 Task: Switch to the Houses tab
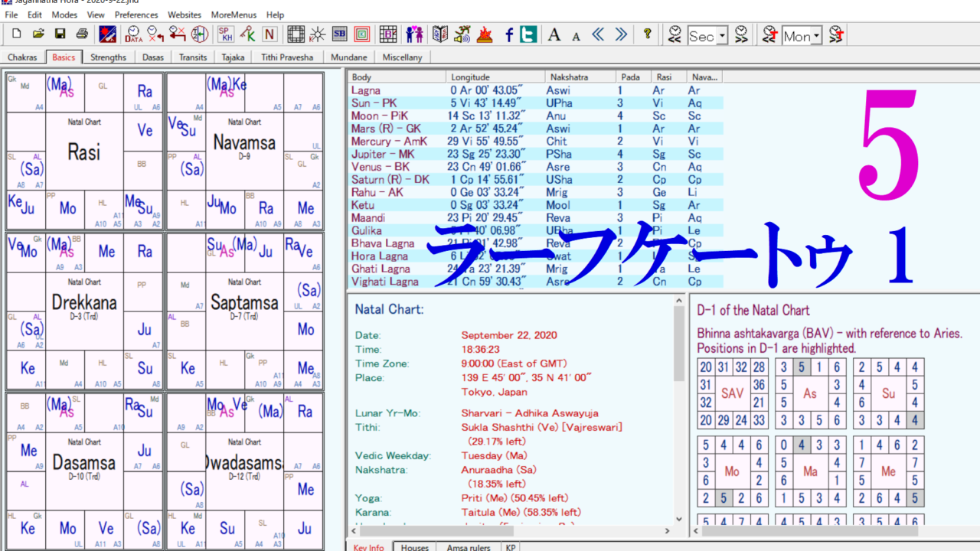coord(415,546)
